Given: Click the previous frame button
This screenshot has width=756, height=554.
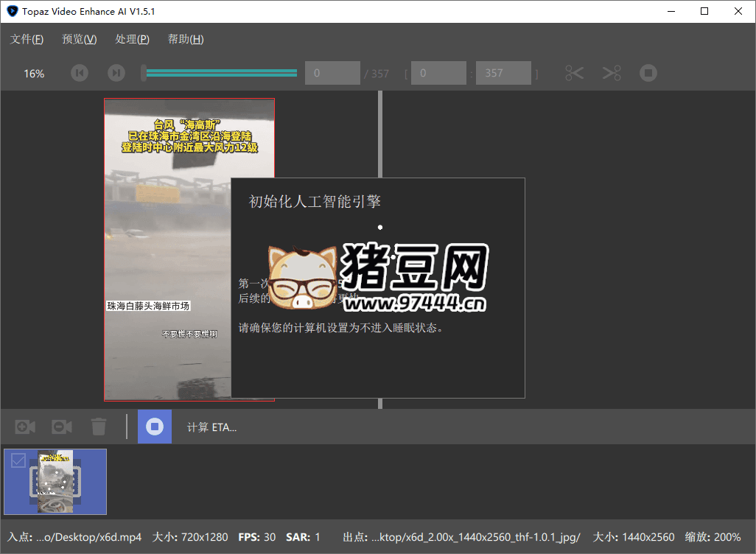Looking at the screenshot, I should 80,73.
